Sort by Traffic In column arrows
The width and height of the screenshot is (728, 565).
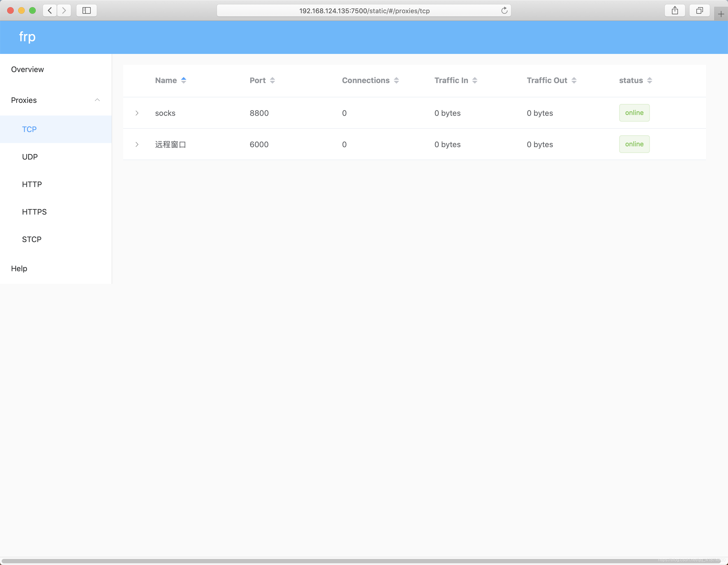(474, 80)
